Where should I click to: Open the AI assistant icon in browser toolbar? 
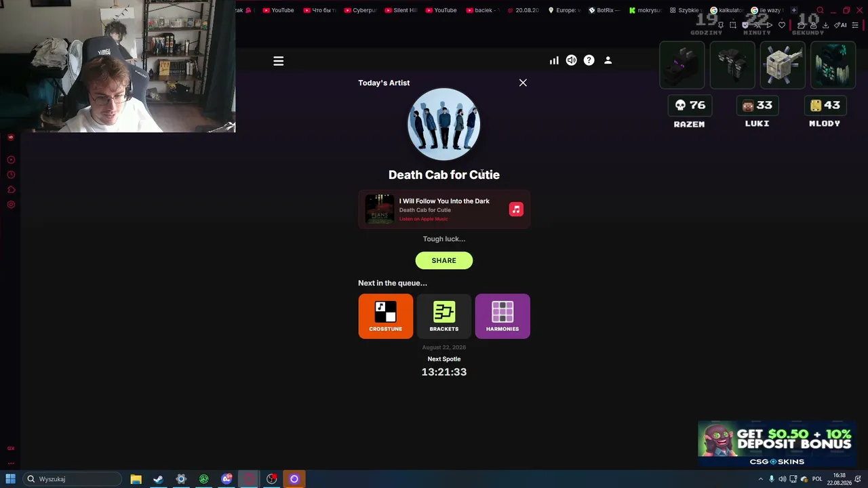pos(841,25)
